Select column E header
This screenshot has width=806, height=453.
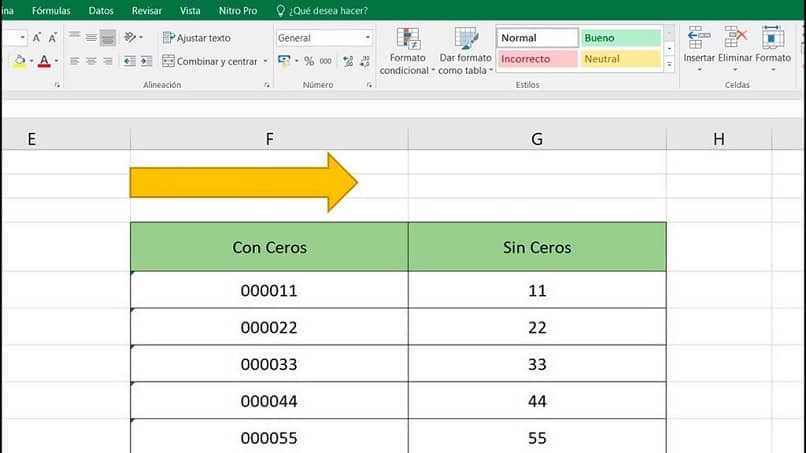click(32, 139)
